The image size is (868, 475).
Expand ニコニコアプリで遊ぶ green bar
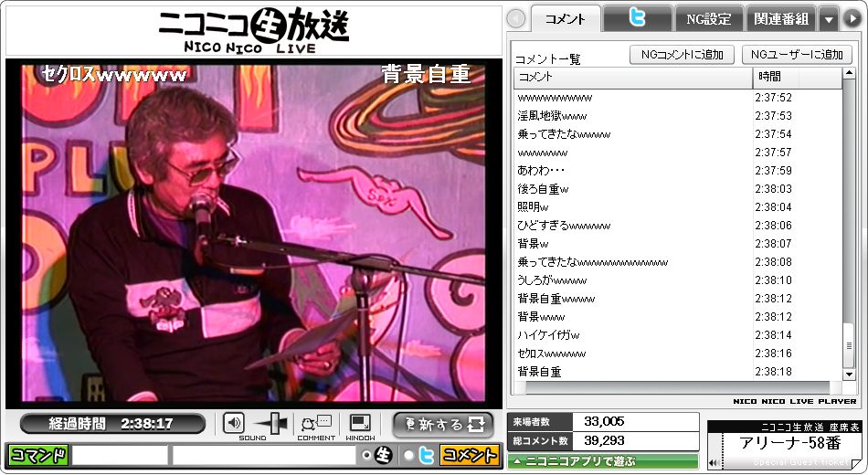pyautogui.click(x=603, y=460)
